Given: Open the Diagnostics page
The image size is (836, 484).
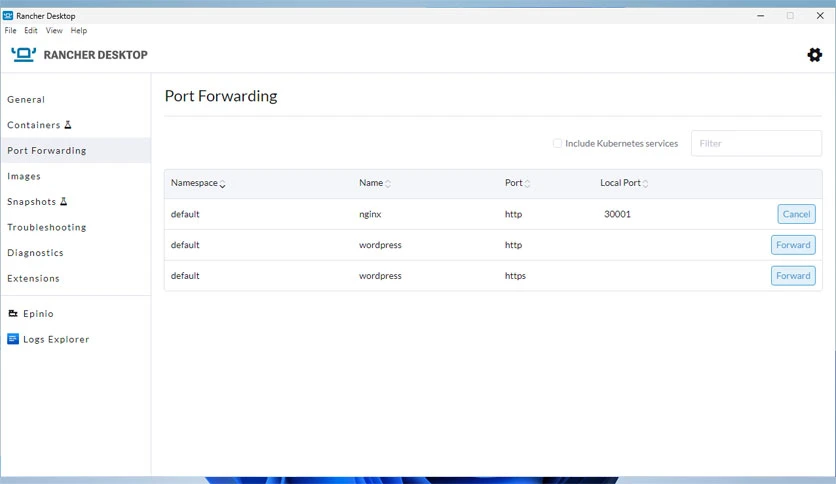Looking at the screenshot, I should click(x=76, y=253).
